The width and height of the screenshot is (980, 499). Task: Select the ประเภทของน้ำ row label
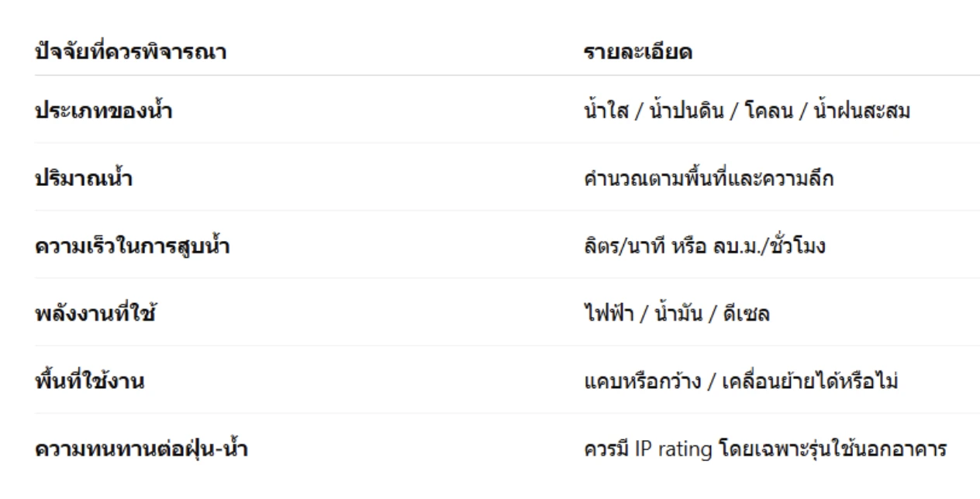[103, 112]
